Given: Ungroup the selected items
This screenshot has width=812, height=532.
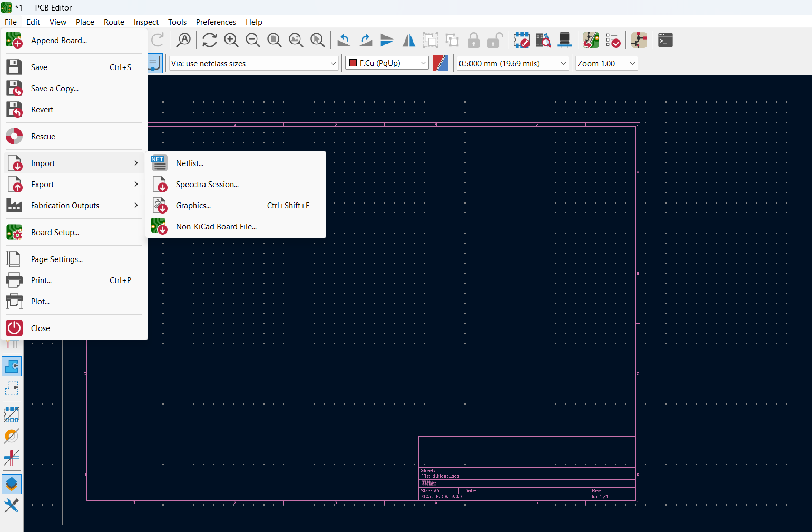Looking at the screenshot, I should [452, 40].
